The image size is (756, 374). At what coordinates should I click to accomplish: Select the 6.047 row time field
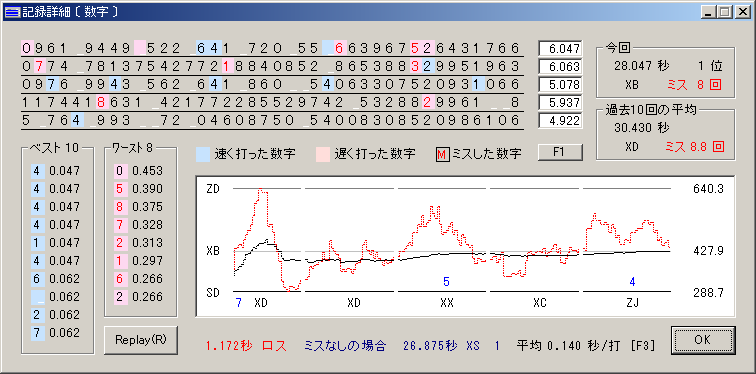[560, 49]
